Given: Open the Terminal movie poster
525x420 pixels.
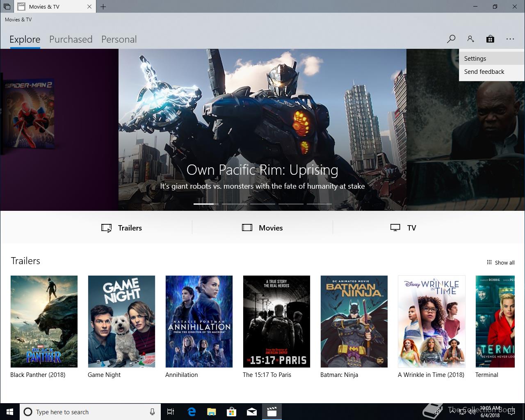Looking at the screenshot, I should [x=495, y=322].
